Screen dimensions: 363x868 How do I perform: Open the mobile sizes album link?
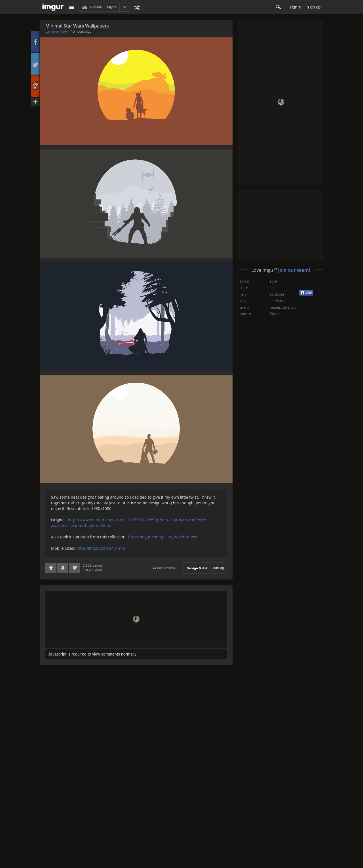(101, 548)
